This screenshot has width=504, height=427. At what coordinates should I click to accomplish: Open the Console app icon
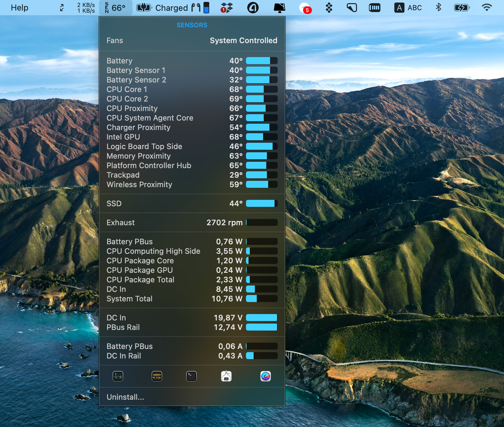click(x=157, y=376)
